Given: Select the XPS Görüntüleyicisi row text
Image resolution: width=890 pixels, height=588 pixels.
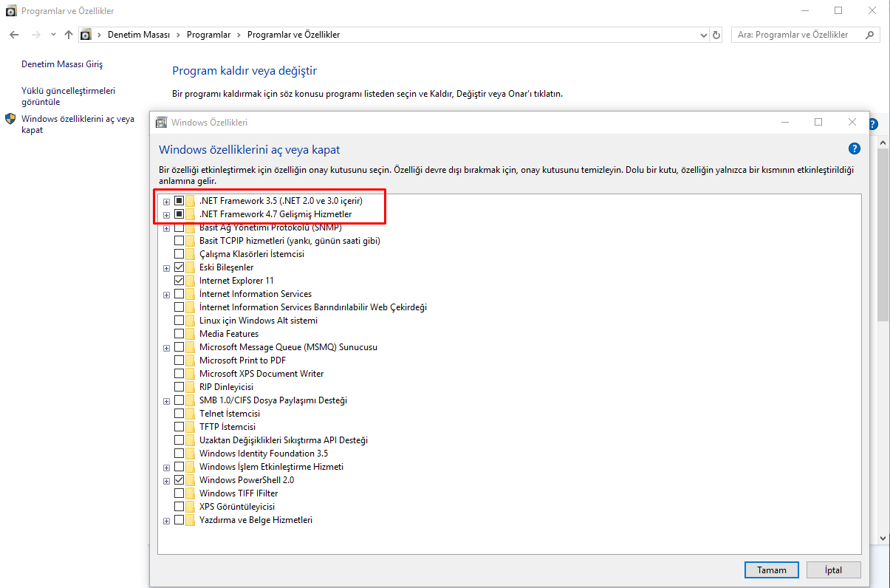Looking at the screenshot, I should [237, 507].
